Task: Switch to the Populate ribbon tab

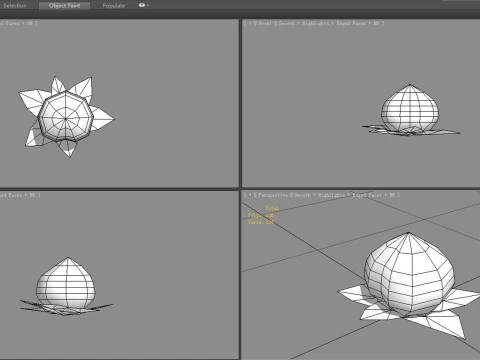Action: click(114, 5)
